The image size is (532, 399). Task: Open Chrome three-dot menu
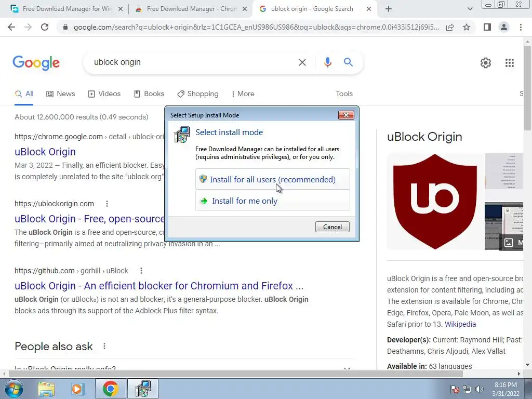[521, 27]
